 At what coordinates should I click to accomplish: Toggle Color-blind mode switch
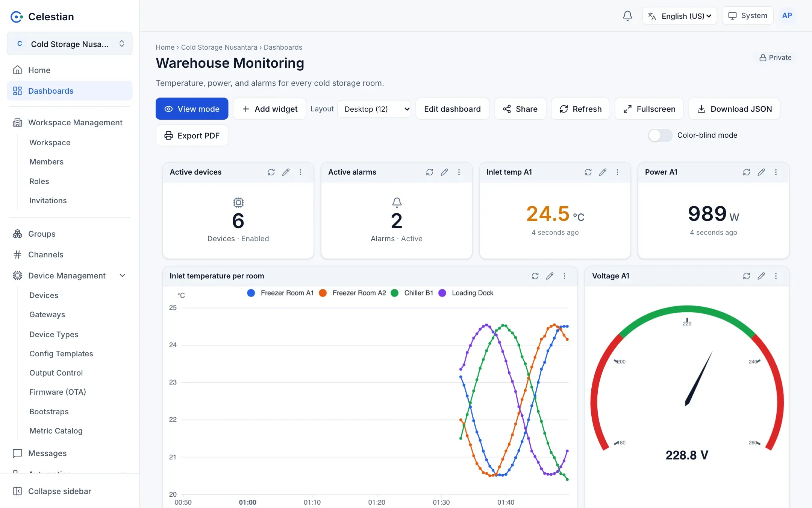point(660,135)
